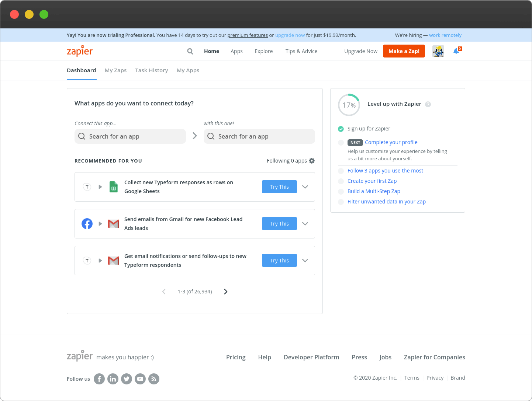
Task: Select Home in the top navigation
Action: click(211, 51)
